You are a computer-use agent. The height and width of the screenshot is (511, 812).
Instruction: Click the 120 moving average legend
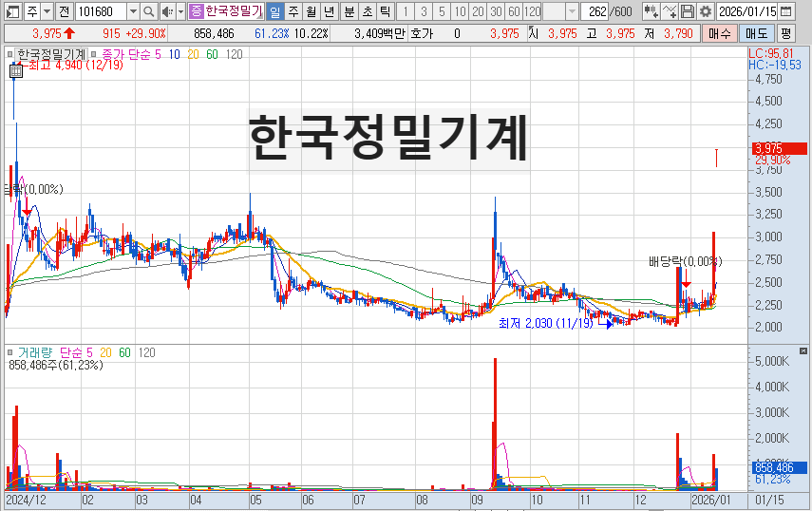pyautogui.click(x=234, y=54)
